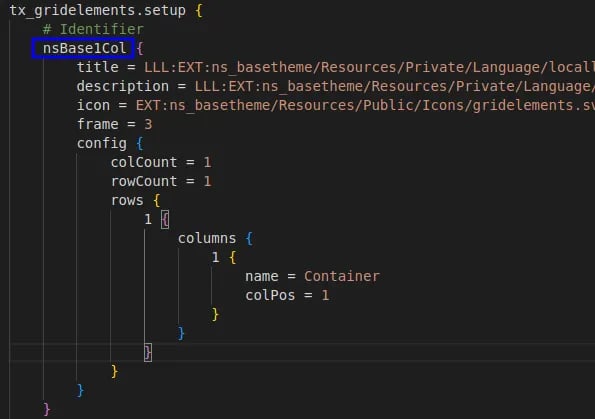The image size is (595, 419).
Task: Click the 'rowCount' property
Action: (x=144, y=181)
